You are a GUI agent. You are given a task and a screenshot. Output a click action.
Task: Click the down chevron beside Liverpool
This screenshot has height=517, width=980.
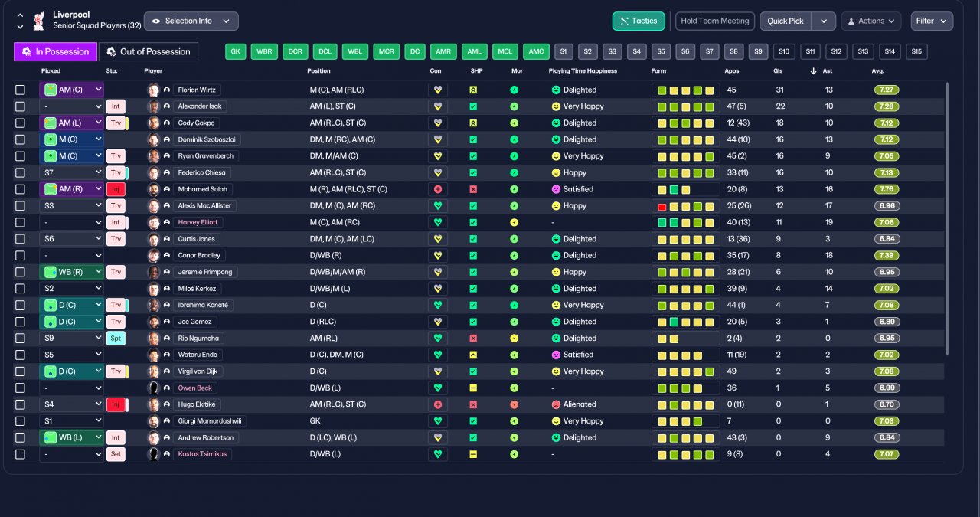[x=20, y=26]
